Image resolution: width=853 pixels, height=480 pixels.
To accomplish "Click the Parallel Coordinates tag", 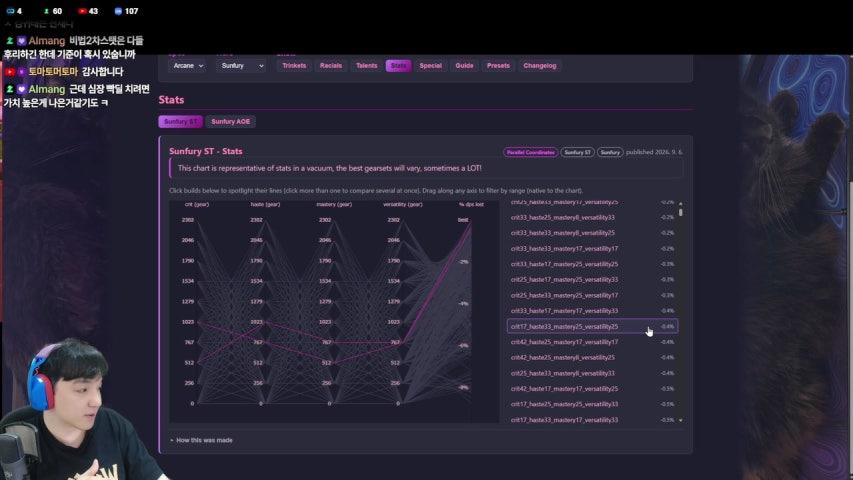I will coord(530,152).
